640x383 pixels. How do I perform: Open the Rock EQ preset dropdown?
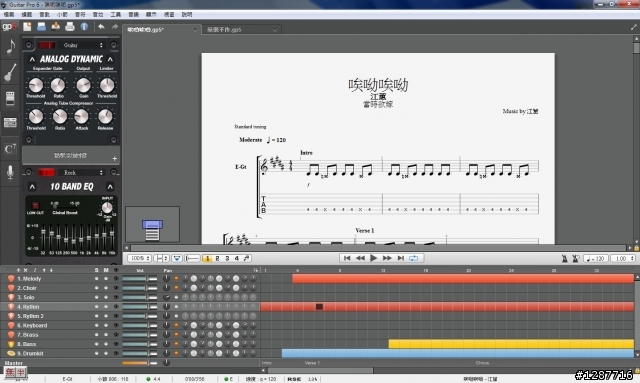pos(83,172)
